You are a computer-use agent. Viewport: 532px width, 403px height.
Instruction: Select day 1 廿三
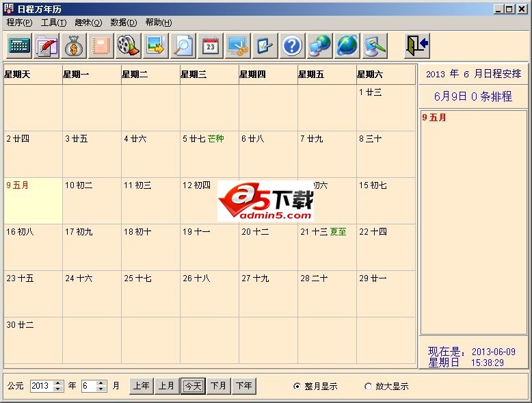(x=386, y=107)
